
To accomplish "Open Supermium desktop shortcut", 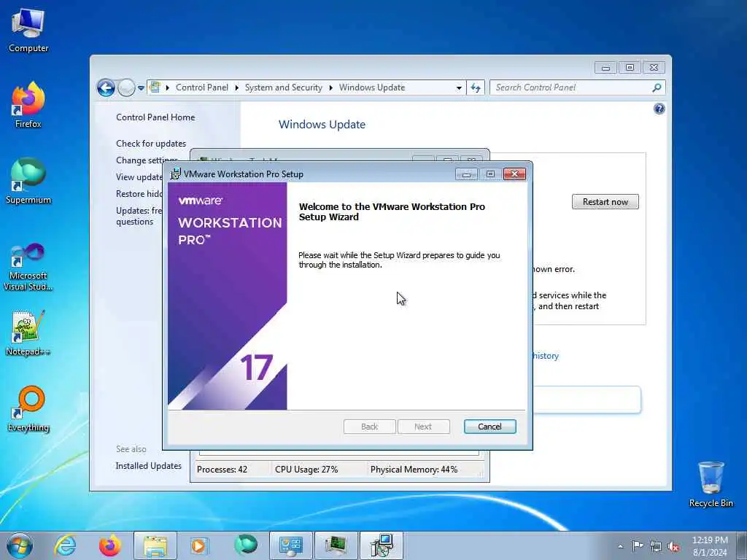I will [28, 182].
